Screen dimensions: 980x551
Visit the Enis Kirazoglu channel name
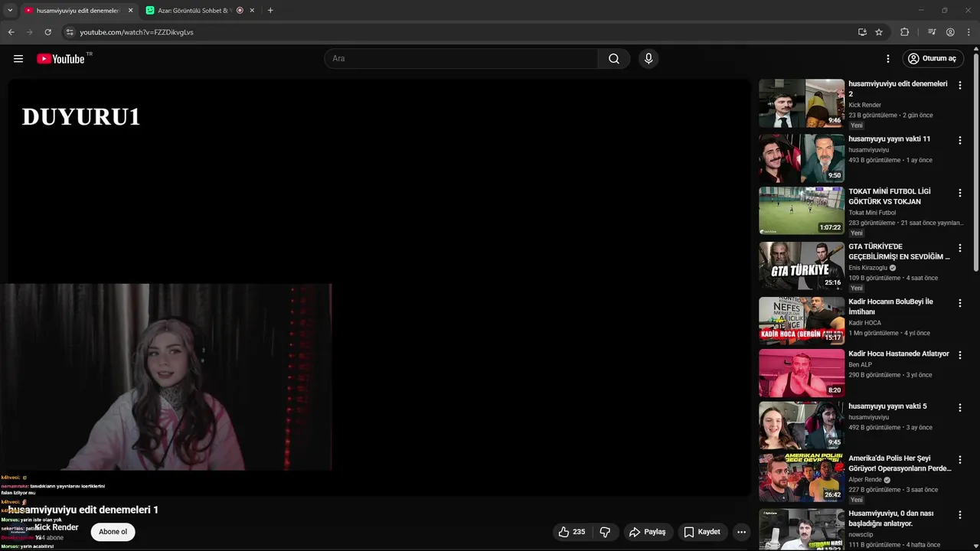coord(867,268)
